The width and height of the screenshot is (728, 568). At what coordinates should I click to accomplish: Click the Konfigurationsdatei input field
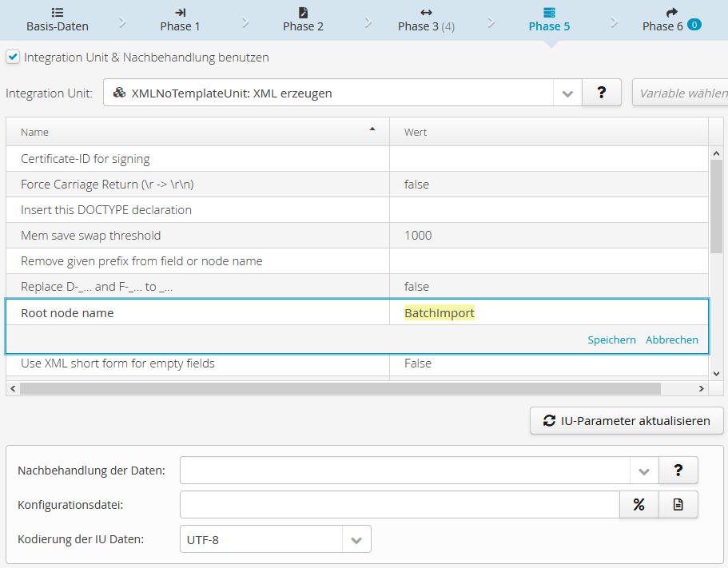click(400, 504)
